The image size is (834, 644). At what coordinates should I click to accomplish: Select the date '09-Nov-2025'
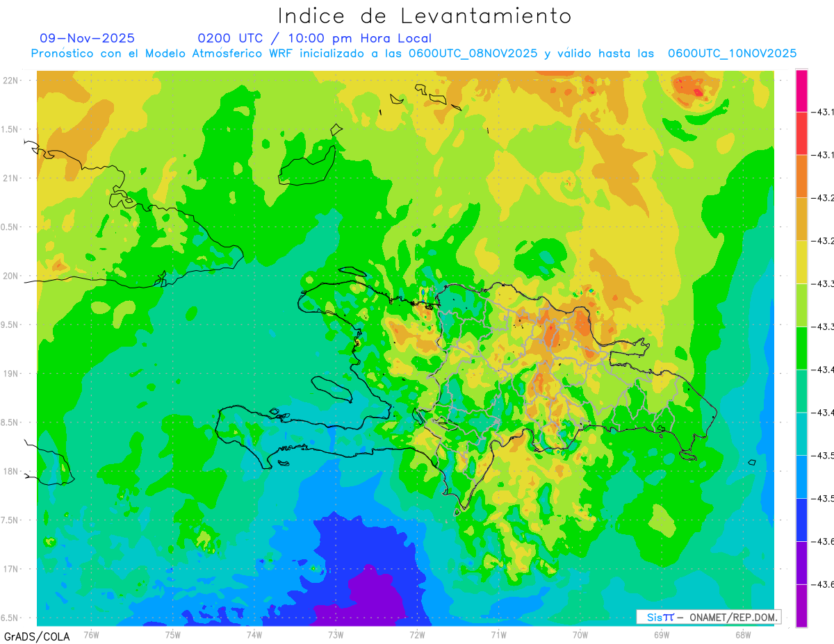tap(88, 38)
